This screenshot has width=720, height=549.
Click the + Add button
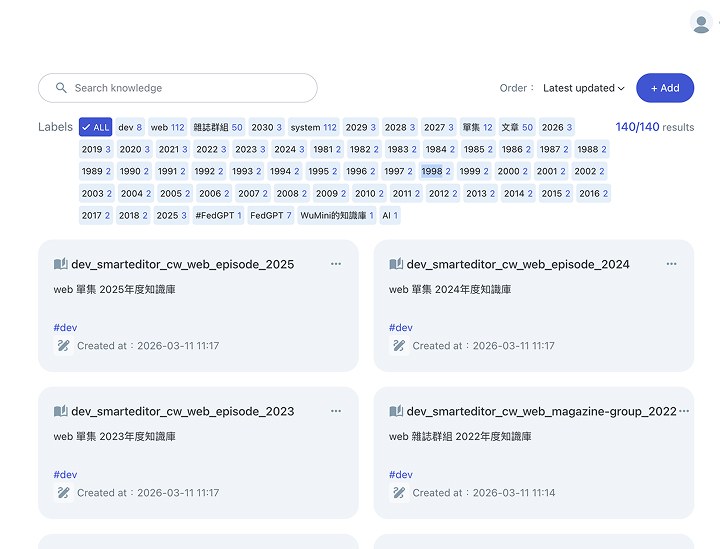click(x=665, y=88)
